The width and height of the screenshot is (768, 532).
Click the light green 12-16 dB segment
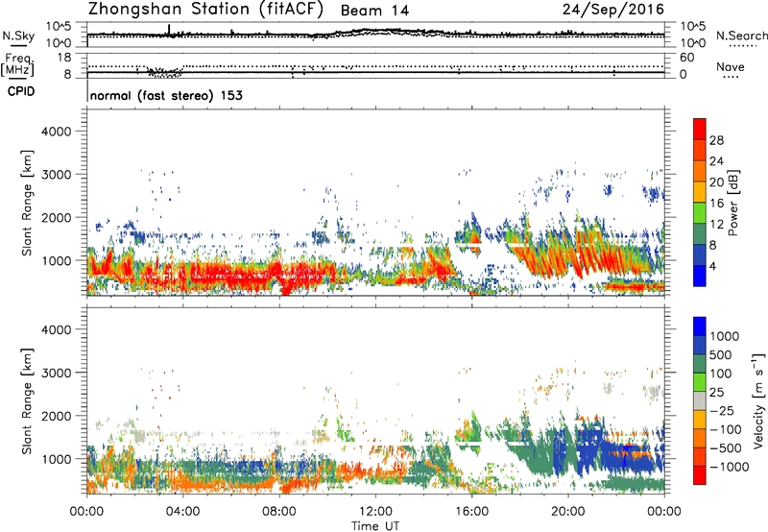point(700,213)
